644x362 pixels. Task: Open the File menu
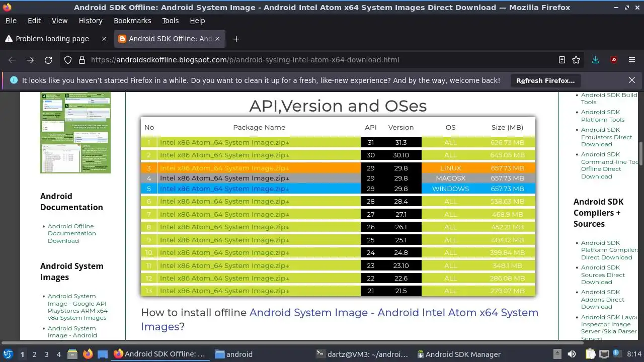click(11, 21)
